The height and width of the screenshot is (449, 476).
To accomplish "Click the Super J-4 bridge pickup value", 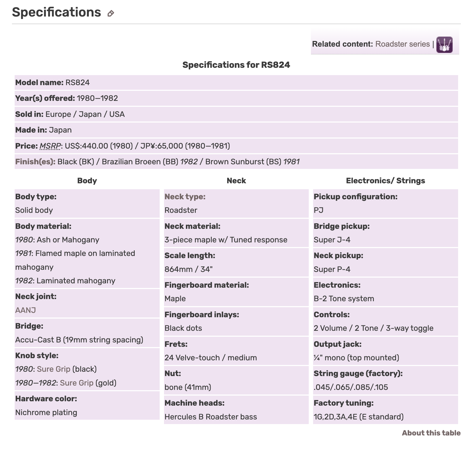I will click(332, 240).
